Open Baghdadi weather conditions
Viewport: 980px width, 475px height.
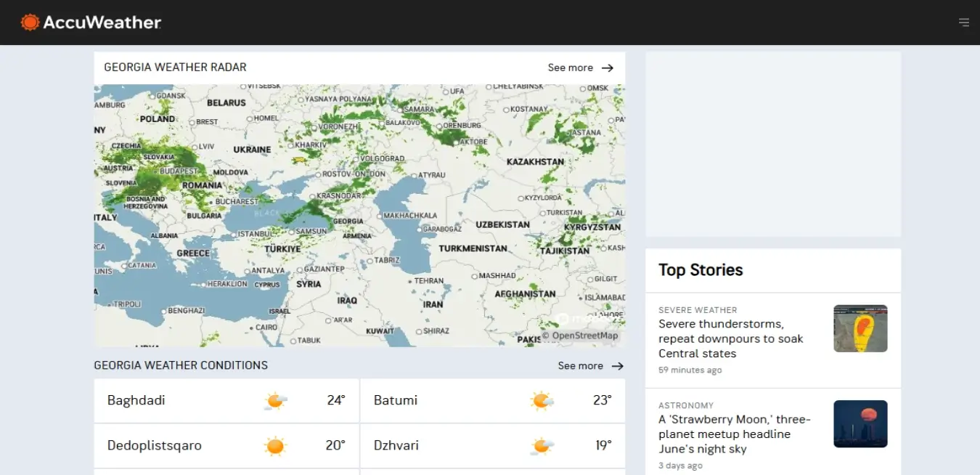coord(226,400)
